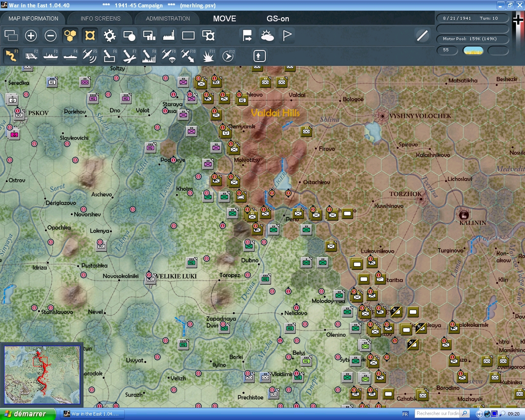Click the rectangle-with-bars map icon

pos(149,36)
